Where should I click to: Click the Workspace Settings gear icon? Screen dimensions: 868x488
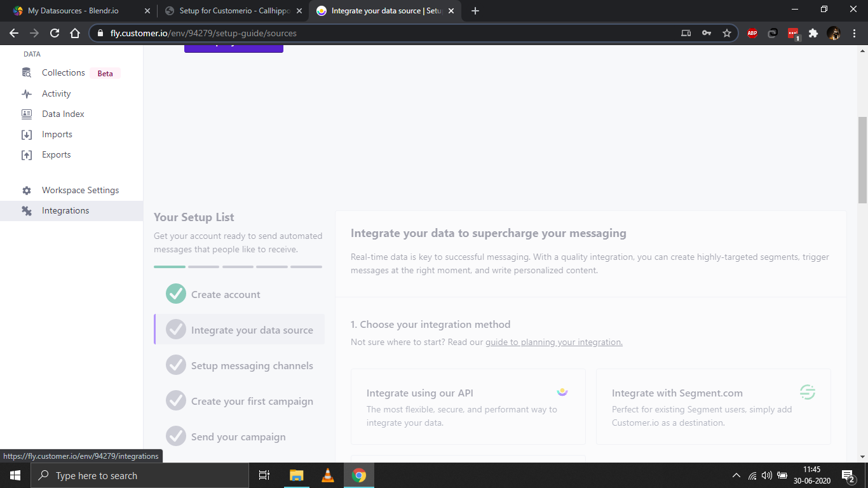[27, 191]
